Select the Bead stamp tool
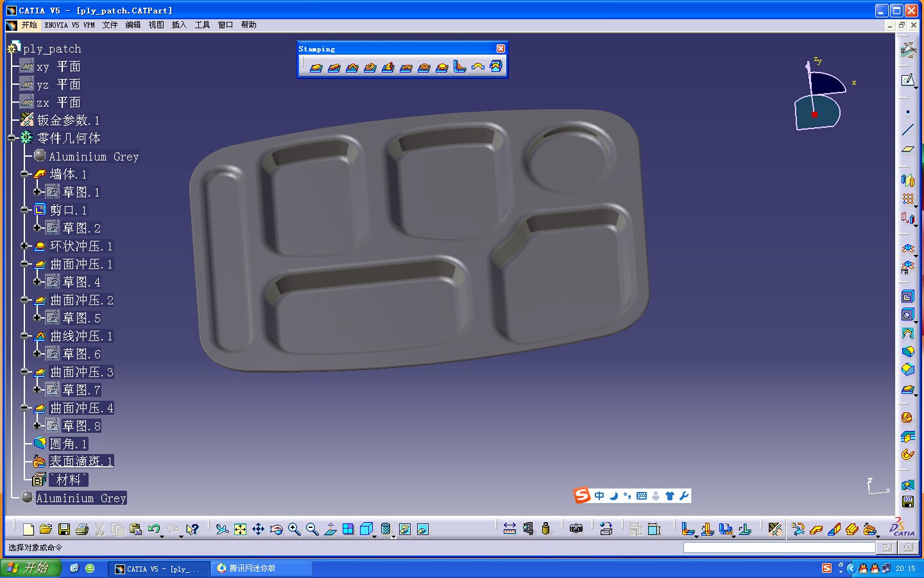This screenshot has height=578, width=924. (334, 67)
